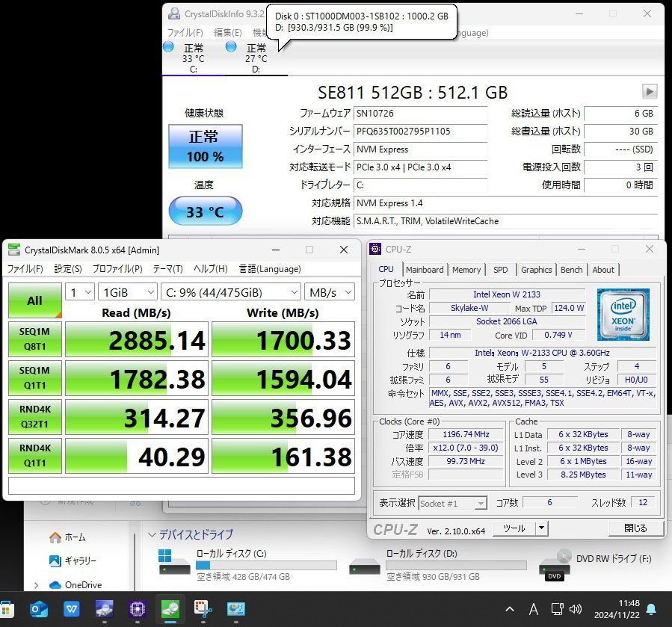Click the health status 正常 100 % button
The height and width of the screenshot is (627, 672).
tap(206, 146)
